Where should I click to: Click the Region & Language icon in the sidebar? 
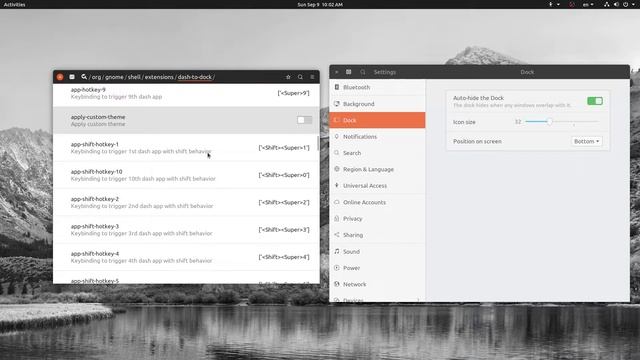[x=337, y=169]
